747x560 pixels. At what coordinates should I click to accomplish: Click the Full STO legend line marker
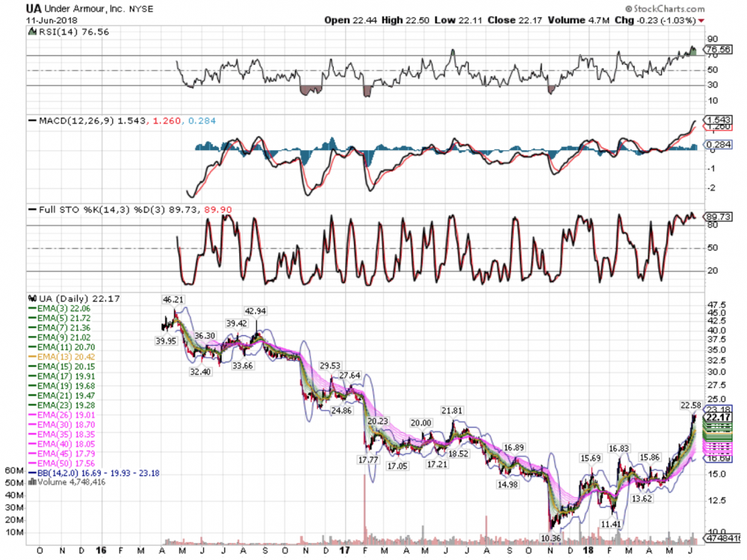click(32, 210)
